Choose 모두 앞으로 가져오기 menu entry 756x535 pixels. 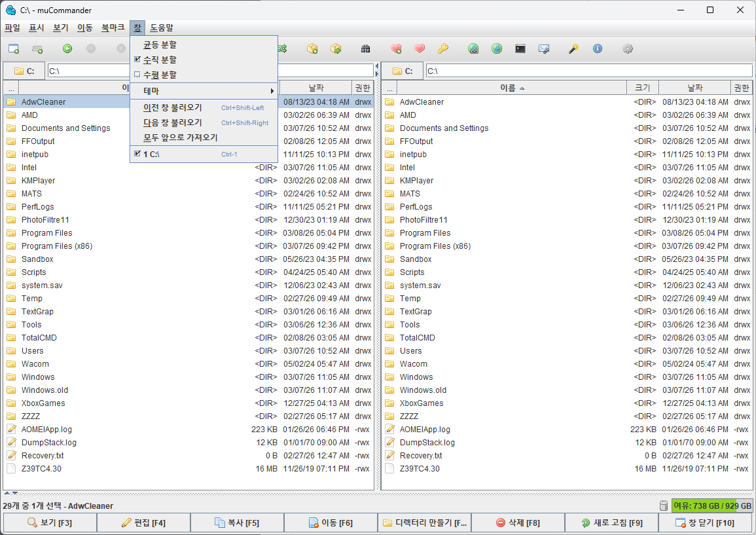204,138
